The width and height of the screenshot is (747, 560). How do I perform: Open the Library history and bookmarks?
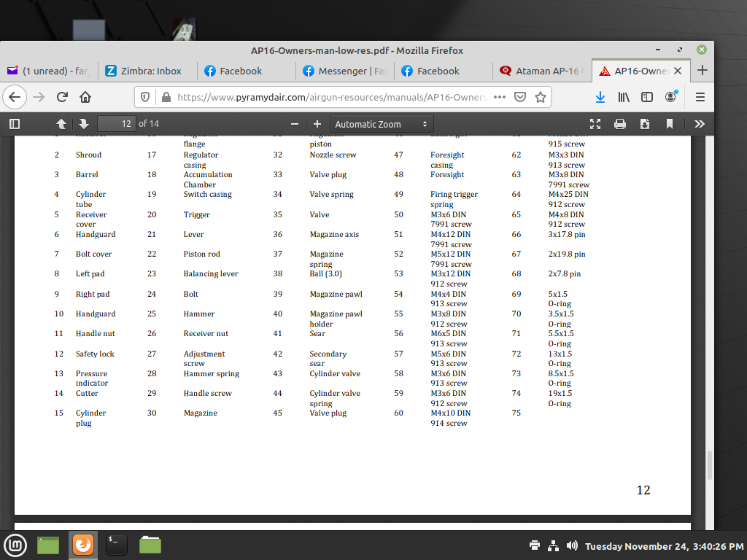coord(624,97)
